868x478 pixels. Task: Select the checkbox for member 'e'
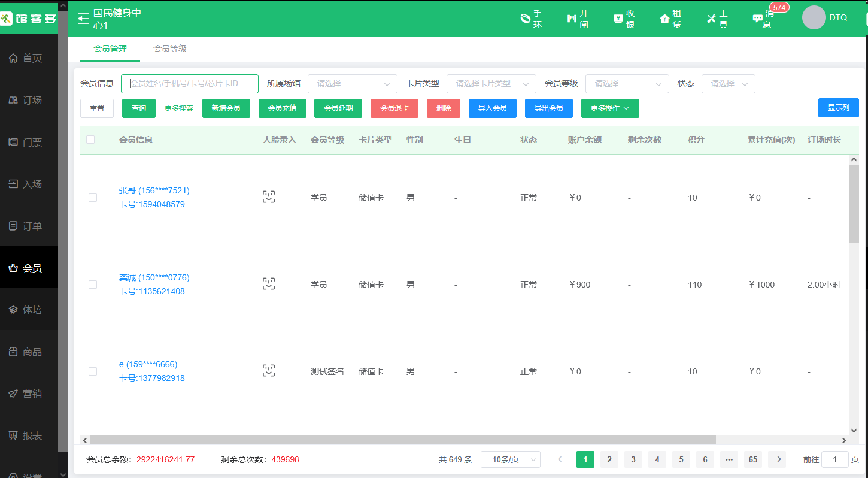click(92, 371)
